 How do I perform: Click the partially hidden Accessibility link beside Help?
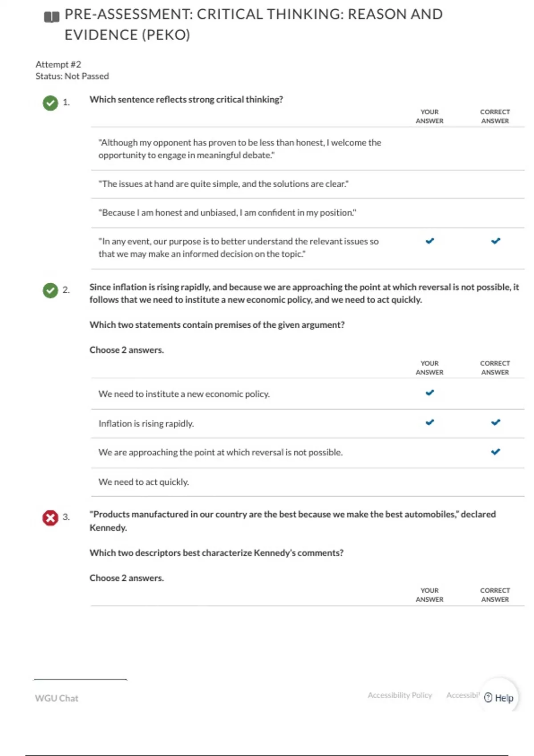tap(463, 695)
